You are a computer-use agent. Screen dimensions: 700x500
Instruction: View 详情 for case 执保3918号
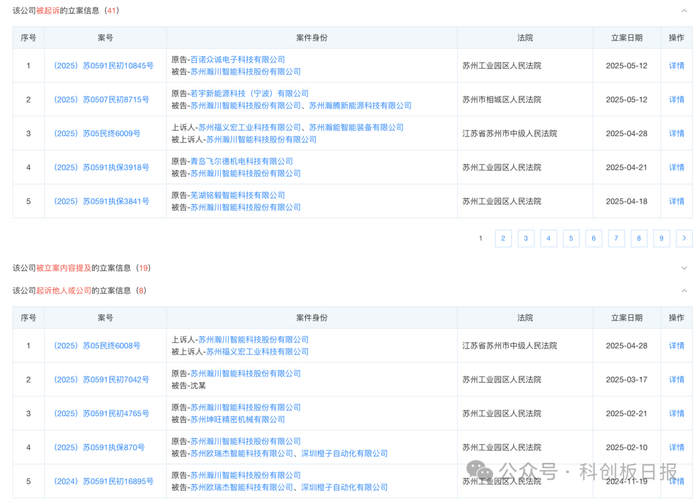(676, 167)
